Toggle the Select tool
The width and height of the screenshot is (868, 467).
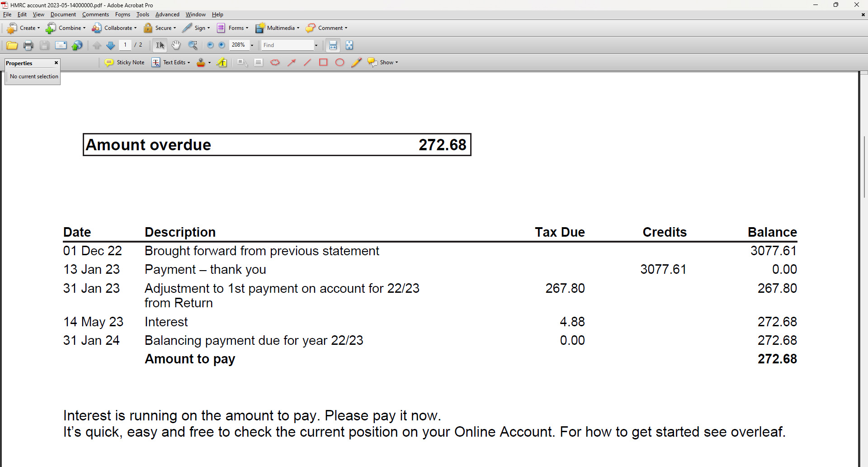click(x=159, y=45)
